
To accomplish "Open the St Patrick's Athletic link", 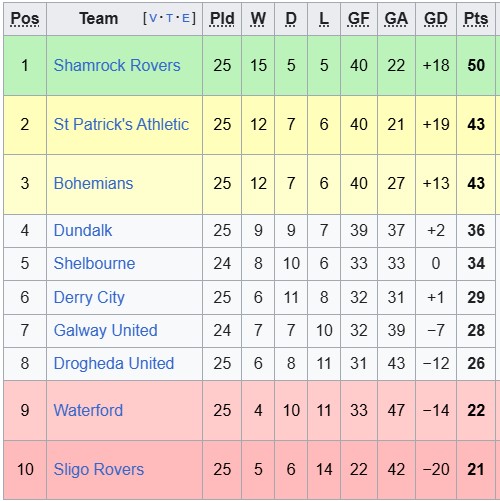I will point(121,124).
